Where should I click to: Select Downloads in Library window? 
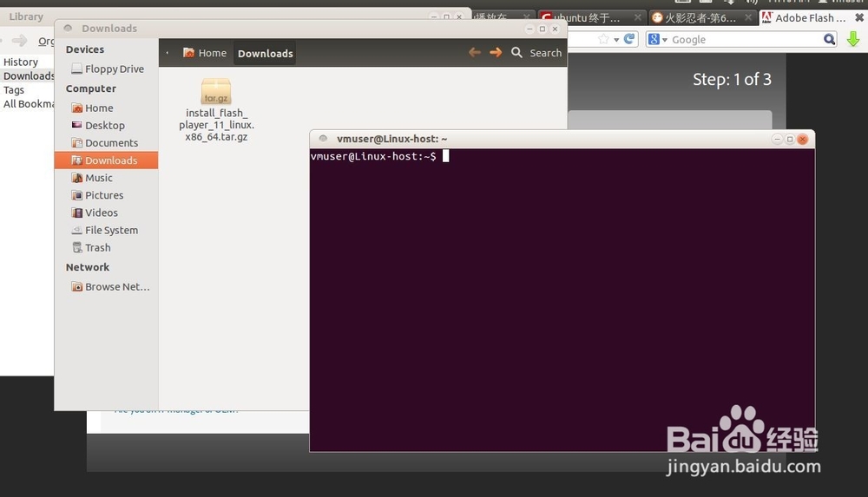(x=29, y=75)
